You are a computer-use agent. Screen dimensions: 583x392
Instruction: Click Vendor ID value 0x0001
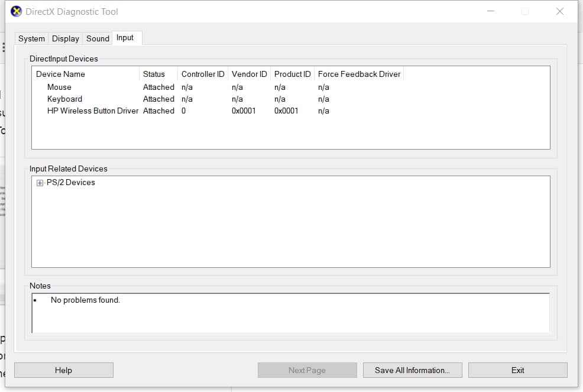(244, 111)
